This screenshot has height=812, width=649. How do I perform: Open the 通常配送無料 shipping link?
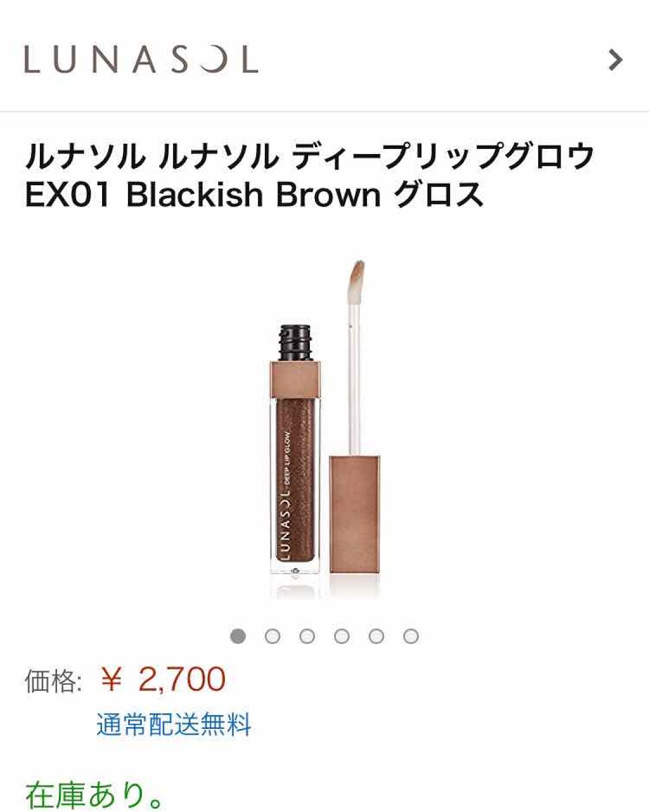(174, 724)
